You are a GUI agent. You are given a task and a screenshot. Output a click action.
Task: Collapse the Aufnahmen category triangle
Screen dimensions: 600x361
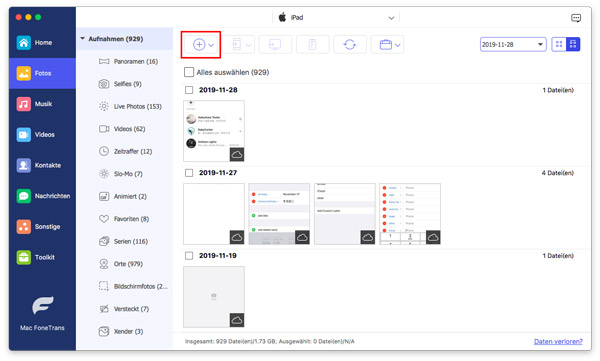[82, 39]
